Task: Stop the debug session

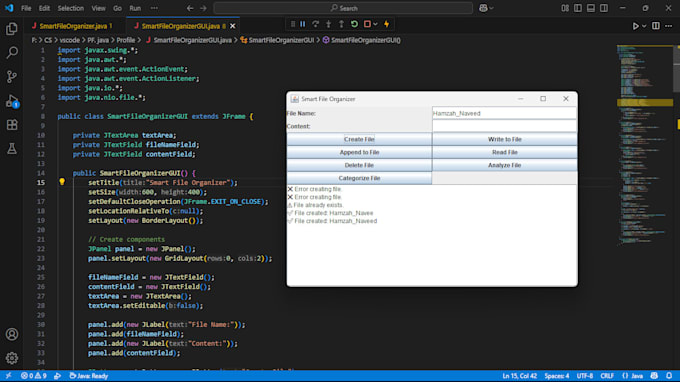Action: click(367, 24)
